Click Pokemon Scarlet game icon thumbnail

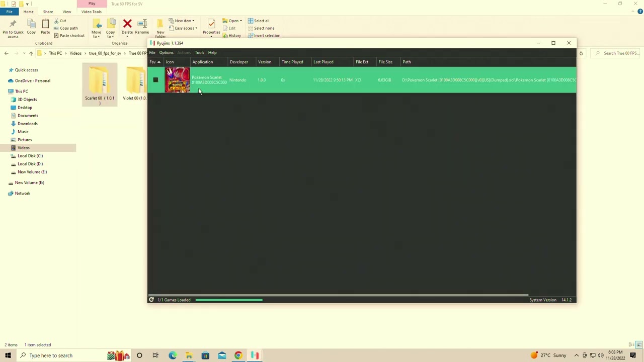[x=177, y=80]
